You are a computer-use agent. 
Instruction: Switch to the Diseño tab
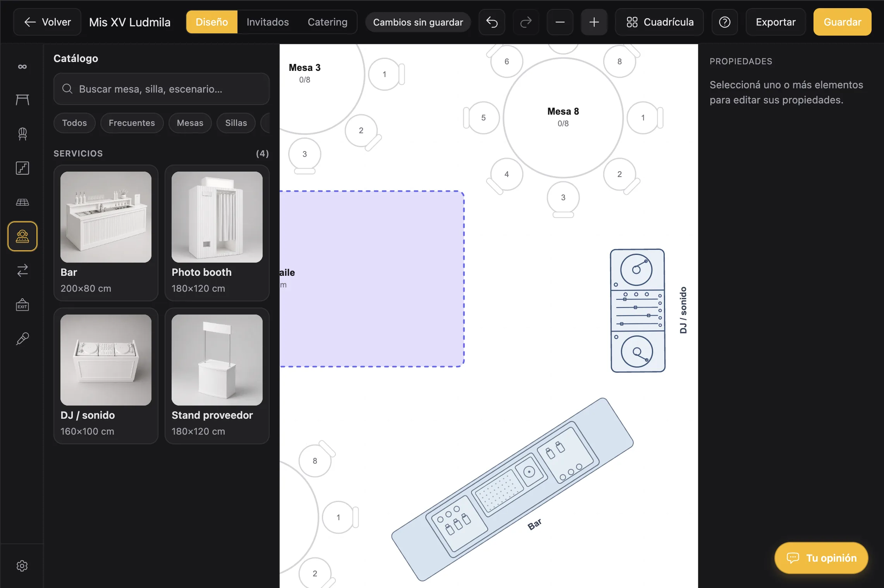tap(212, 22)
